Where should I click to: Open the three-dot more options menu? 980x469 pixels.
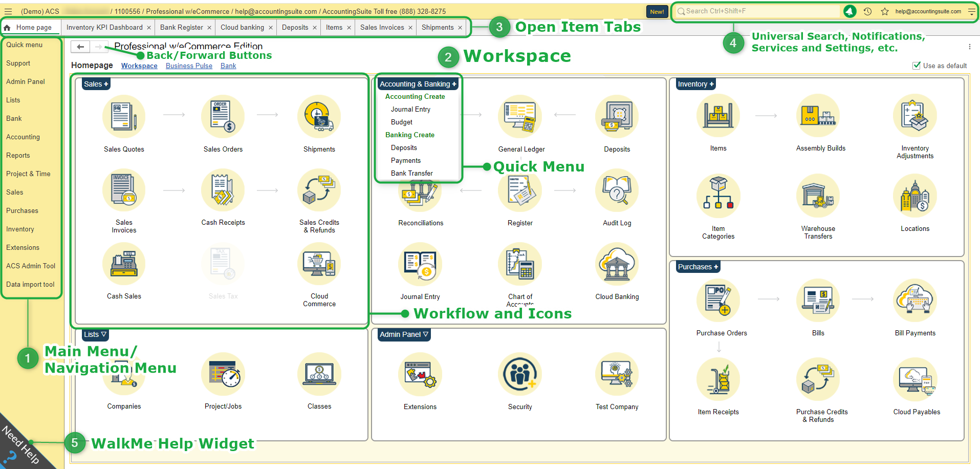pyautogui.click(x=969, y=47)
